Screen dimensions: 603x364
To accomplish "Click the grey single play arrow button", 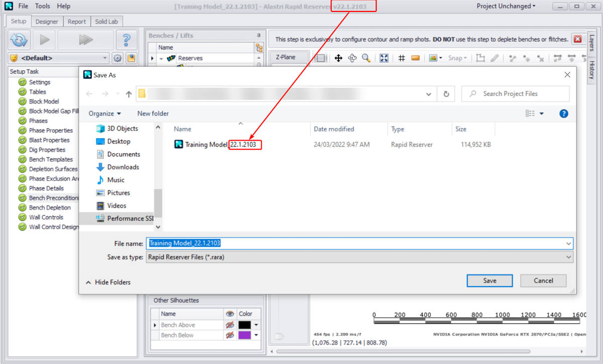I will 44,39.
